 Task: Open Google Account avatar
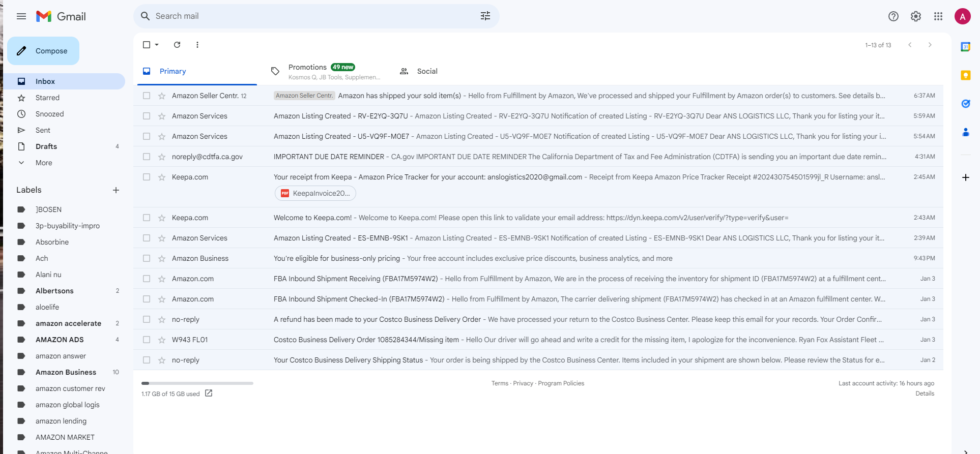(x=963, y=16)
